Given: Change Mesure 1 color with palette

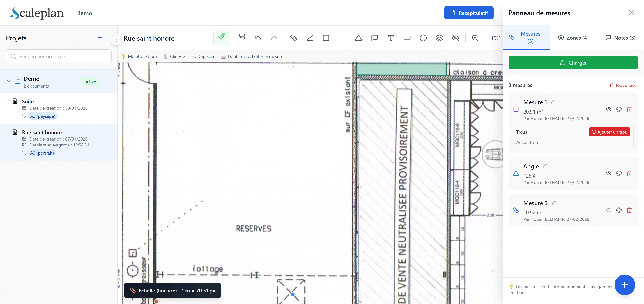Looking at the screenshot, I should 619,109.
